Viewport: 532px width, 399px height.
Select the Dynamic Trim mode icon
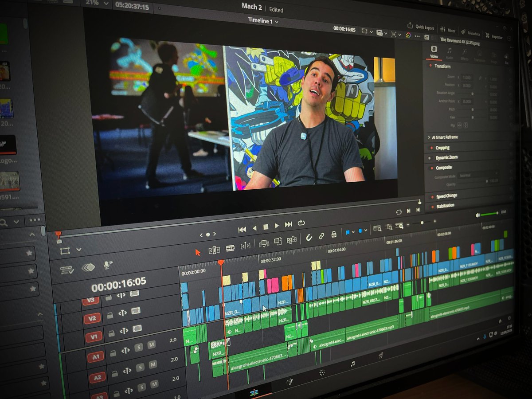[x=246, y=246]
